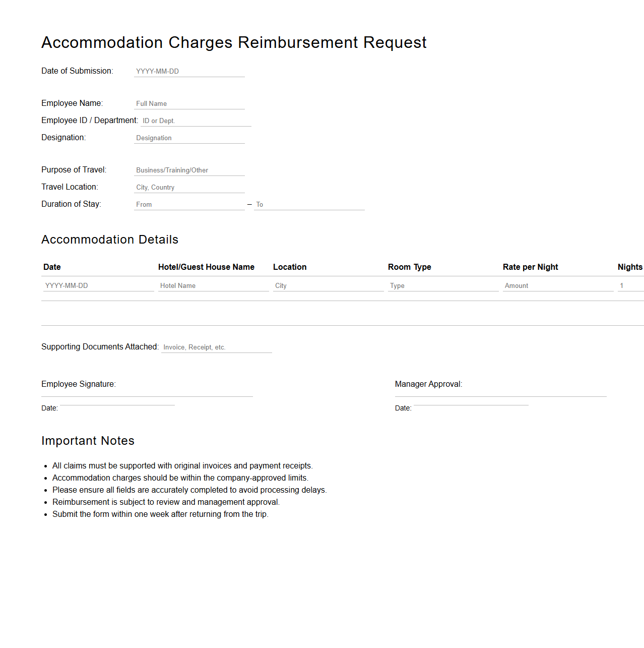
Task: Click the Travel Location input field
Action: [x=189, y=187]
